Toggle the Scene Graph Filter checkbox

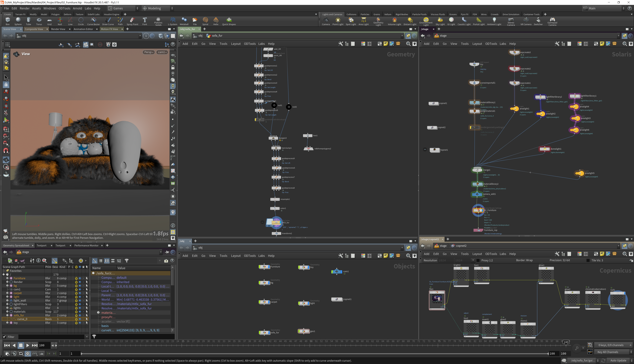pyautogui.click(x=4, y=337)
